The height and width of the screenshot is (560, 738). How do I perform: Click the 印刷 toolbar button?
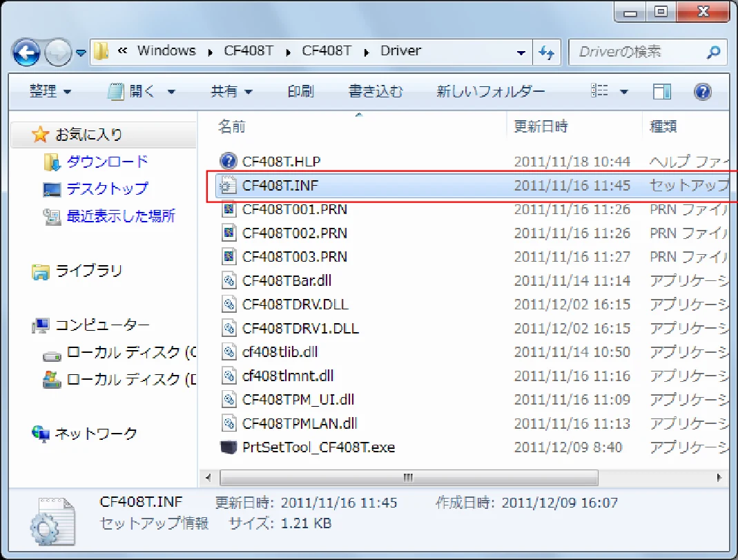coord(300,91)
